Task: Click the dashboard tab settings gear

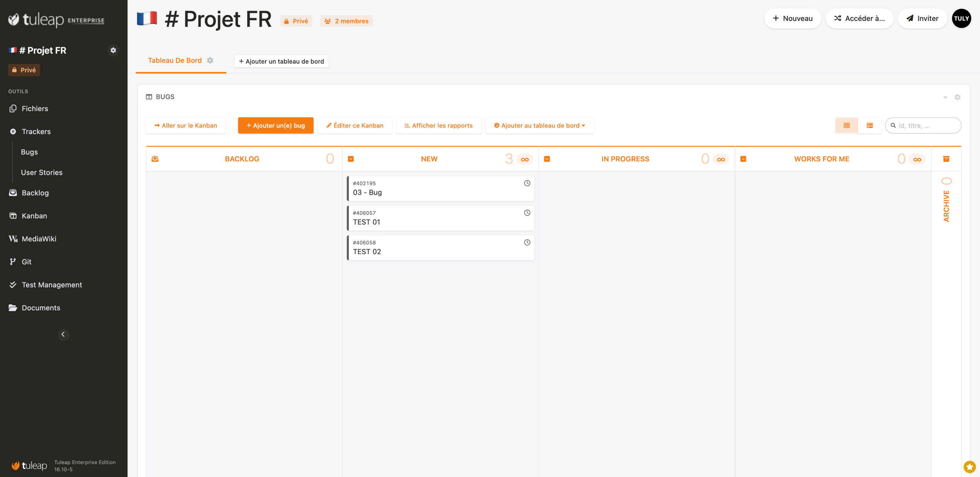Action: (x=210, y=61)
